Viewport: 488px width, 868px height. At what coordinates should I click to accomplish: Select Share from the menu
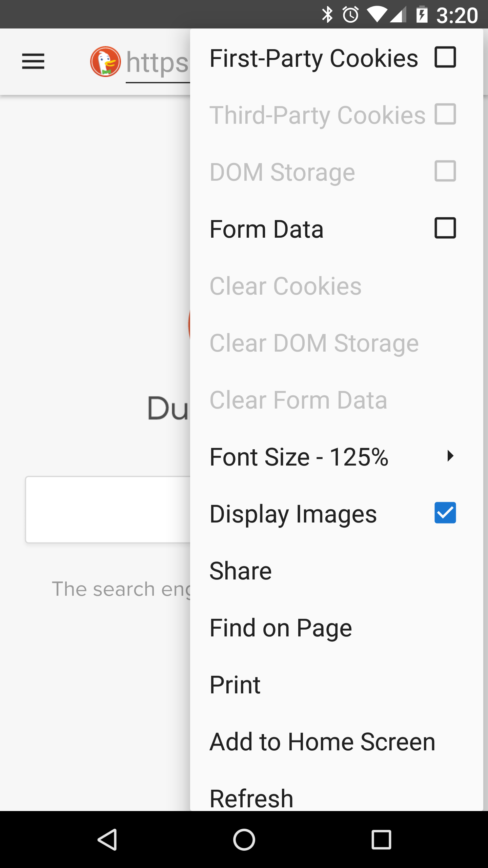pyautogui.click(x=337, y=570)
